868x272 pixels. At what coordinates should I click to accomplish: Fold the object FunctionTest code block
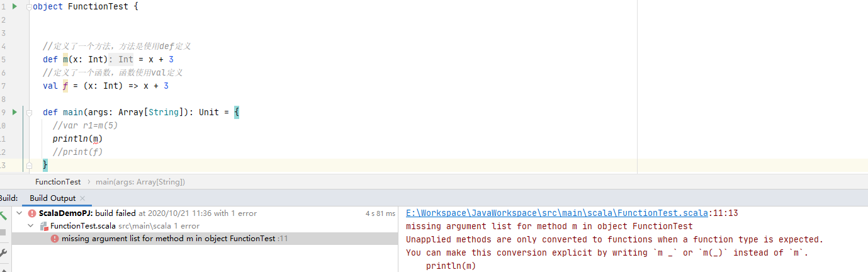coord(29,7)
